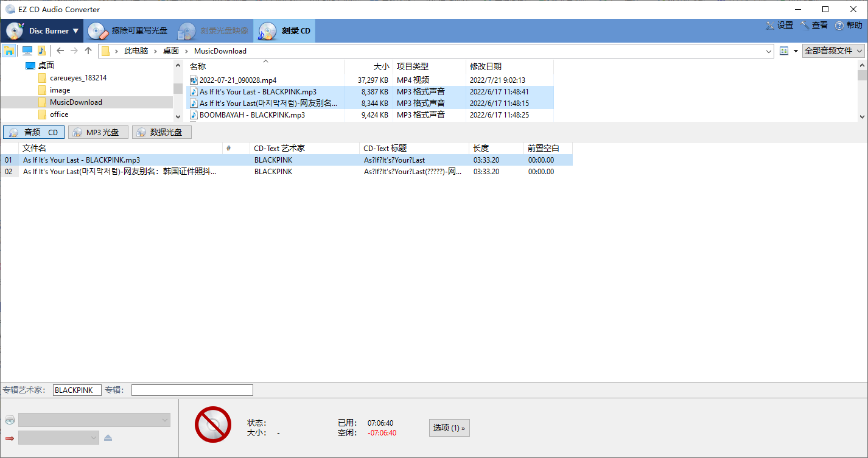Click 00:00.00 pregap of track 02
This screenshot has width=868, height=458.
(541, 172)
